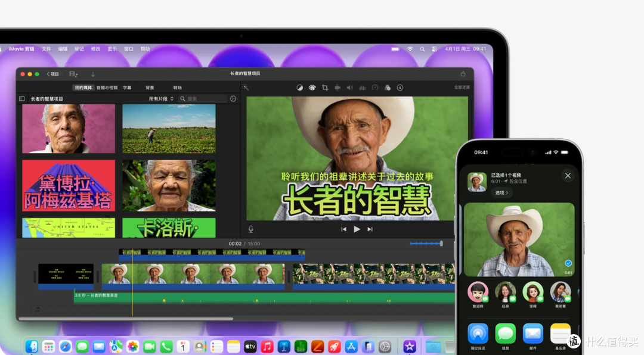Open the 窗口 menu

(x=129, y=49)
